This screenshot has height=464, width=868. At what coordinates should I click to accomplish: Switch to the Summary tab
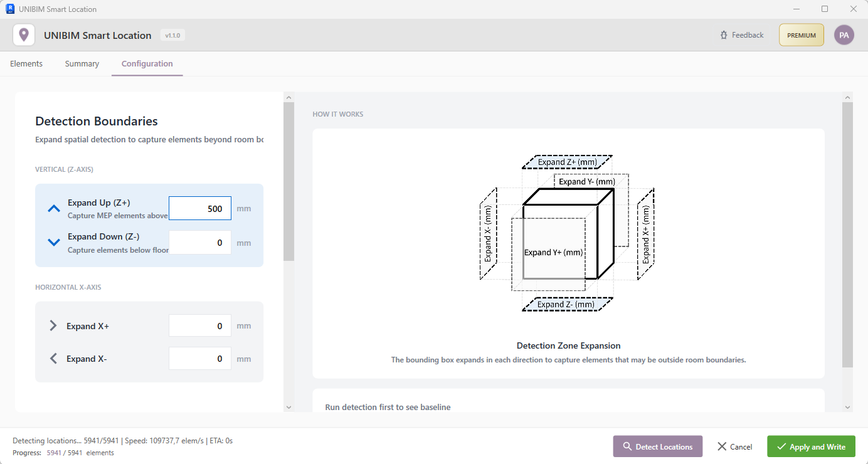click(x=82, y=63)
